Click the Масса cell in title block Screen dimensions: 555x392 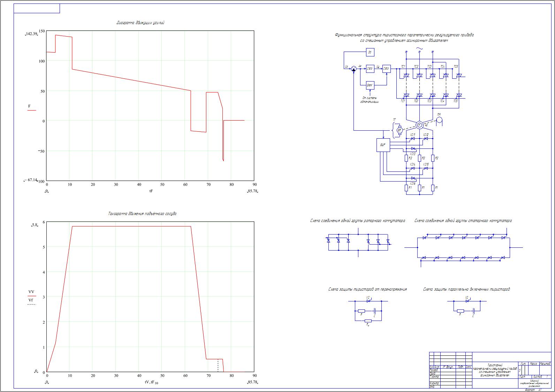(534, 364)
